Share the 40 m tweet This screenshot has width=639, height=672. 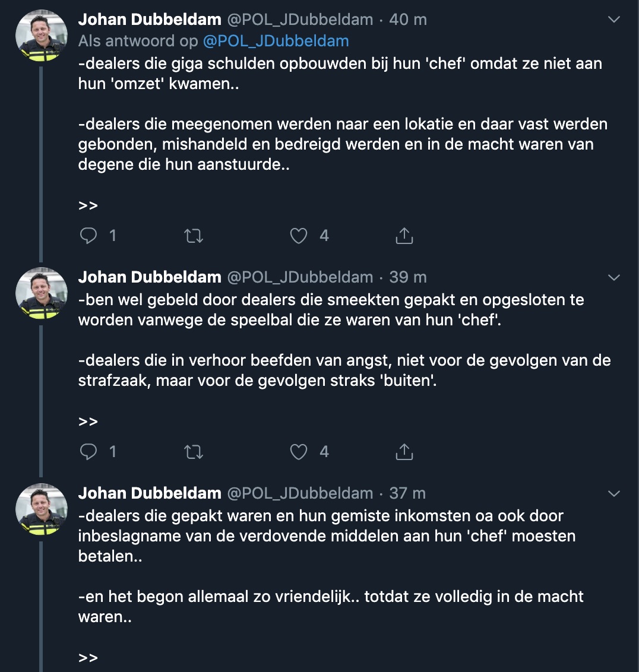coord(404,236)
